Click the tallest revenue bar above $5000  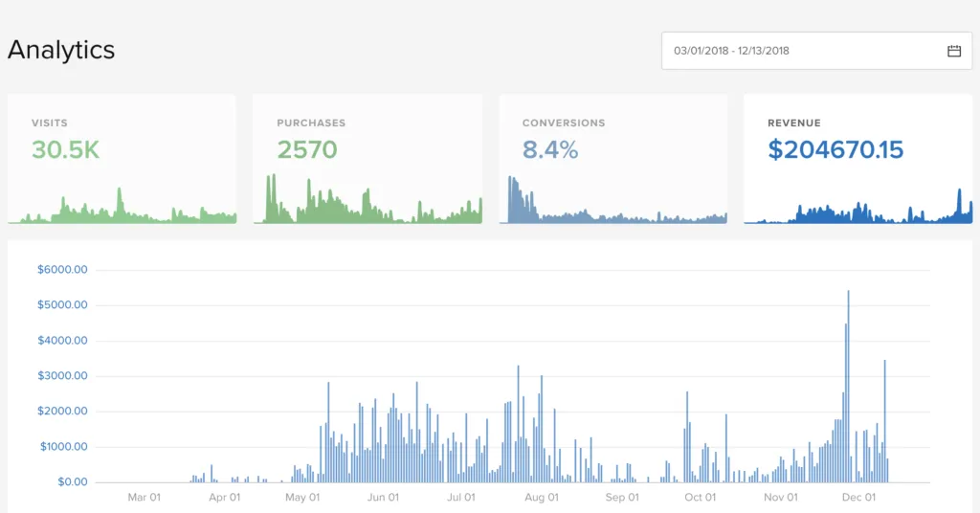click(848, 386)
